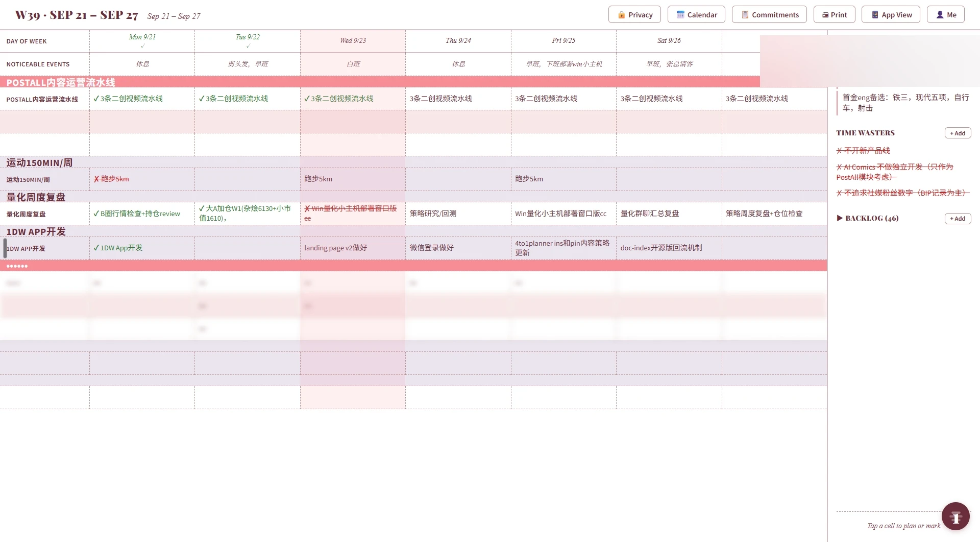This screenshot has height=542, width=980.
Task: Click the crossed-out 跑步5km cell on Monday
Action: (x=142, y=179)
